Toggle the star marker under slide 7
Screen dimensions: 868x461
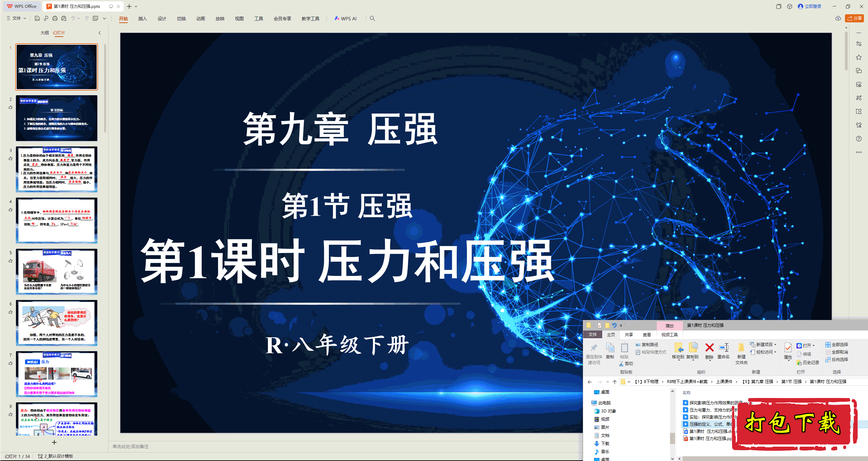11,363
